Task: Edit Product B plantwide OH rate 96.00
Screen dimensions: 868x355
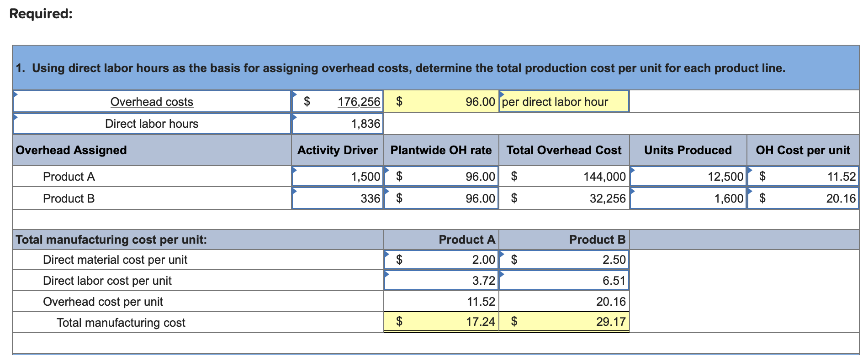Action: tap(441, 198)
